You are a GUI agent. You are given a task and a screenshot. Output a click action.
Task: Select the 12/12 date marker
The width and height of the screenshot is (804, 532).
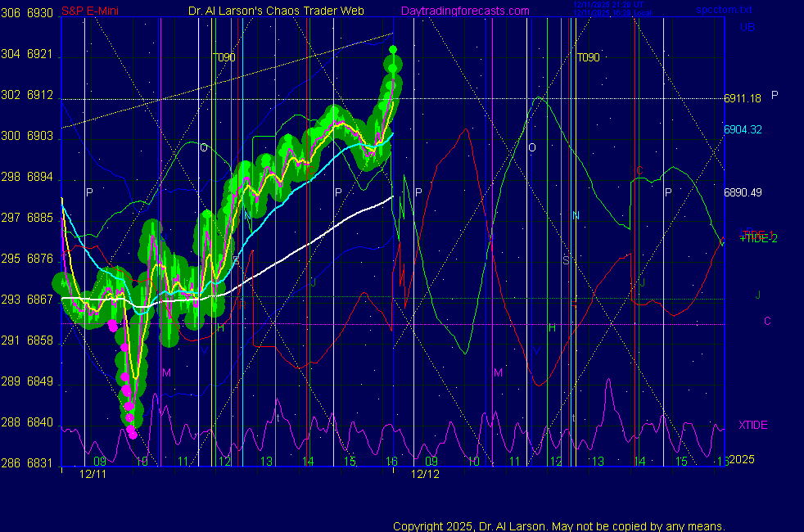(425, 474)
